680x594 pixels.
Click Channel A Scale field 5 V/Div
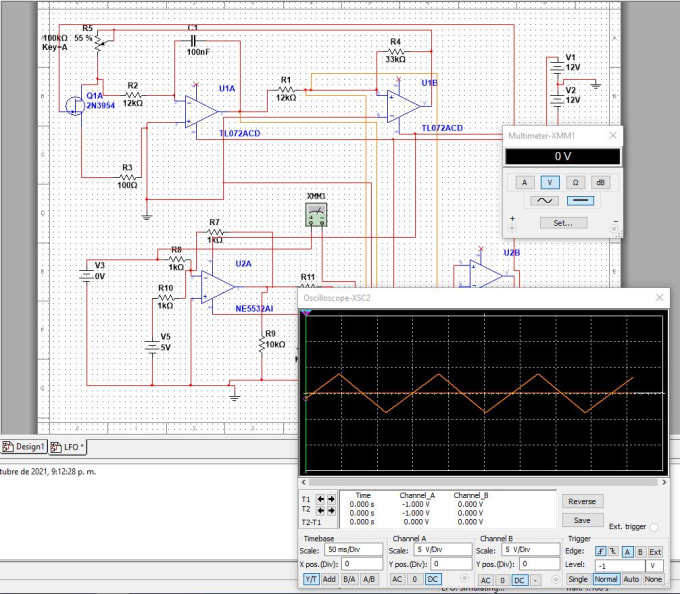pos(443,550)
